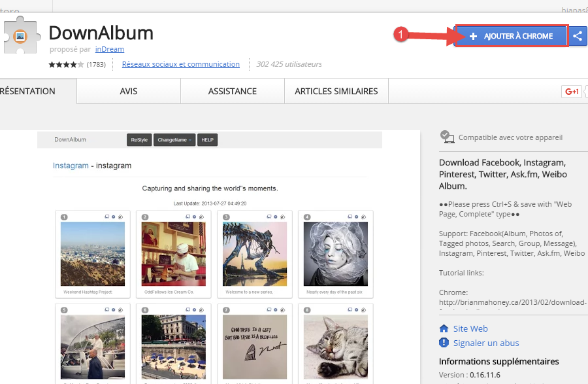
Task: Switch to the AVIS tab
Action: coord(129,91)
